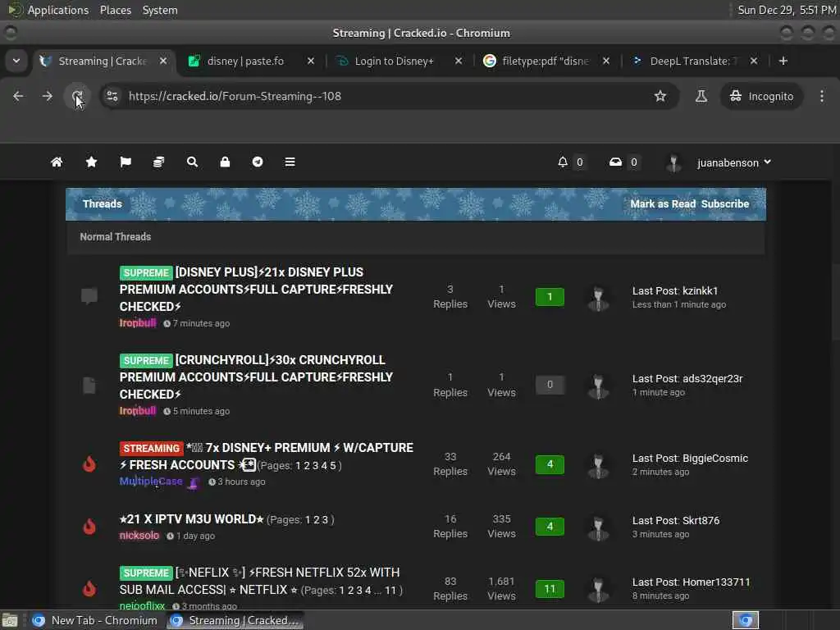Click the clock Sun Dec 29, 5:51 PM
Screen dimensions: 840x630
click(787, 10)
